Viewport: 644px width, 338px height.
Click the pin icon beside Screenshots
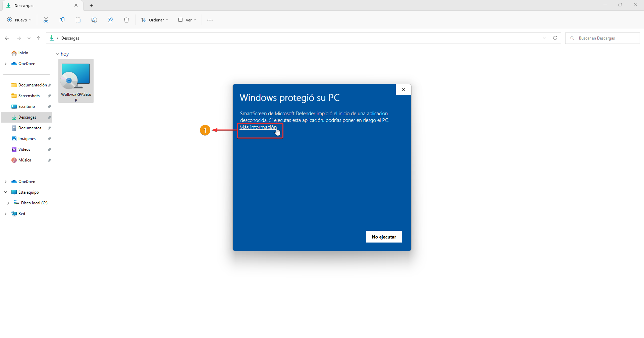[50, 96]
